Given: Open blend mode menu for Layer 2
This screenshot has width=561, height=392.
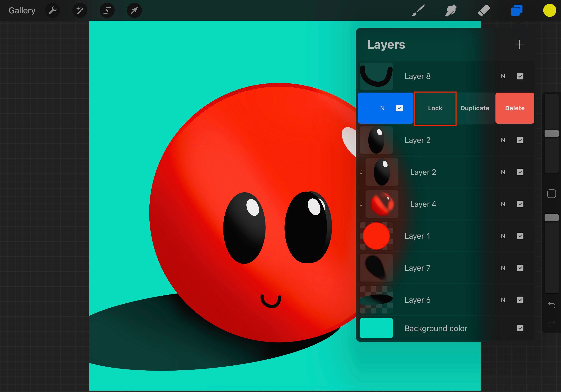Looking at the screenshot, I should (503, 140).
